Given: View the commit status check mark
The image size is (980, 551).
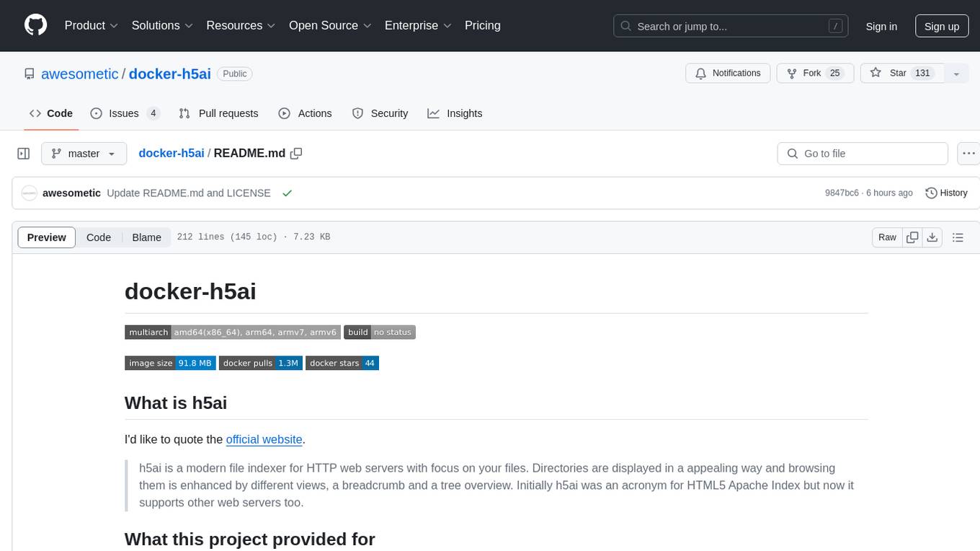Looking at the screenshot, I should click(288, 193).
